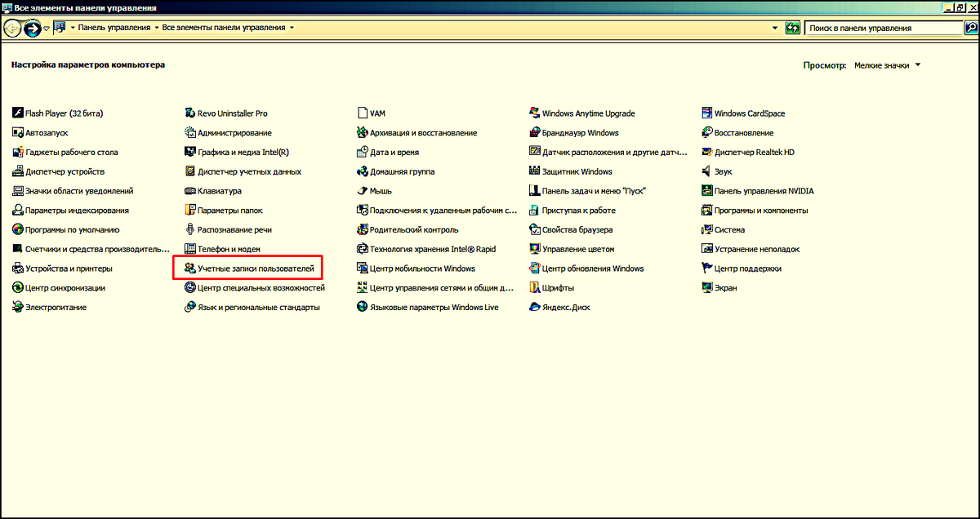The width and height of the screenshot is (980, 519).
Task: Open Значки области уведомлений link
Action: tap(79, 191)
